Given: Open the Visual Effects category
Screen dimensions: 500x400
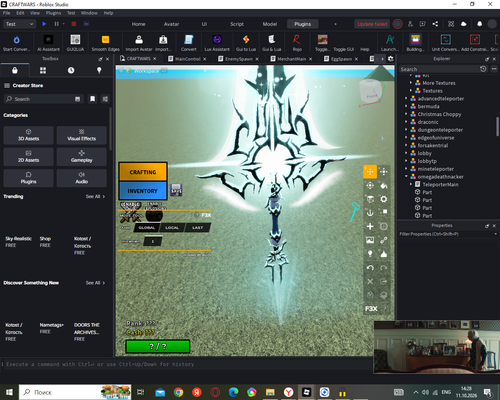Looking at the screenshot, I should click(x=82, y=135).
